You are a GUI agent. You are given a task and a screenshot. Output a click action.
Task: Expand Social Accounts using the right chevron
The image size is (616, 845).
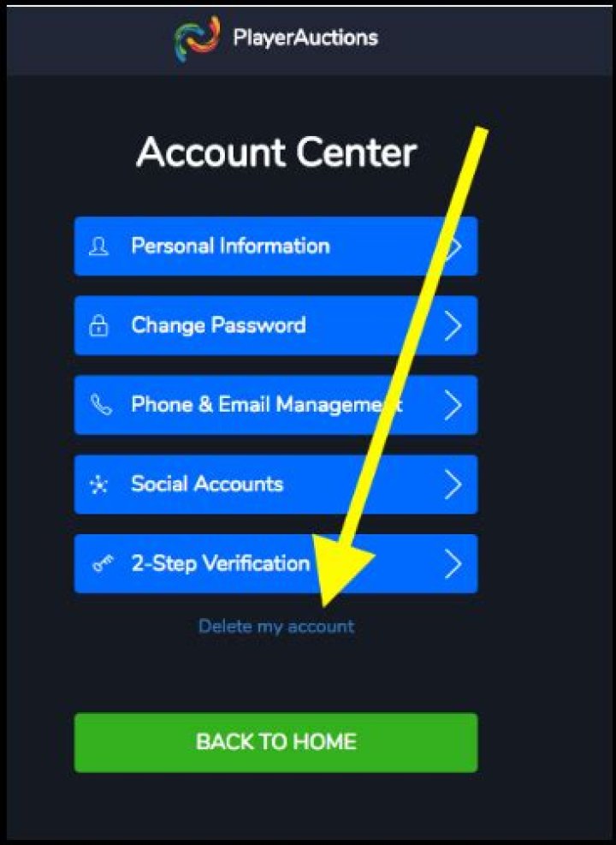tap(453, 485)
